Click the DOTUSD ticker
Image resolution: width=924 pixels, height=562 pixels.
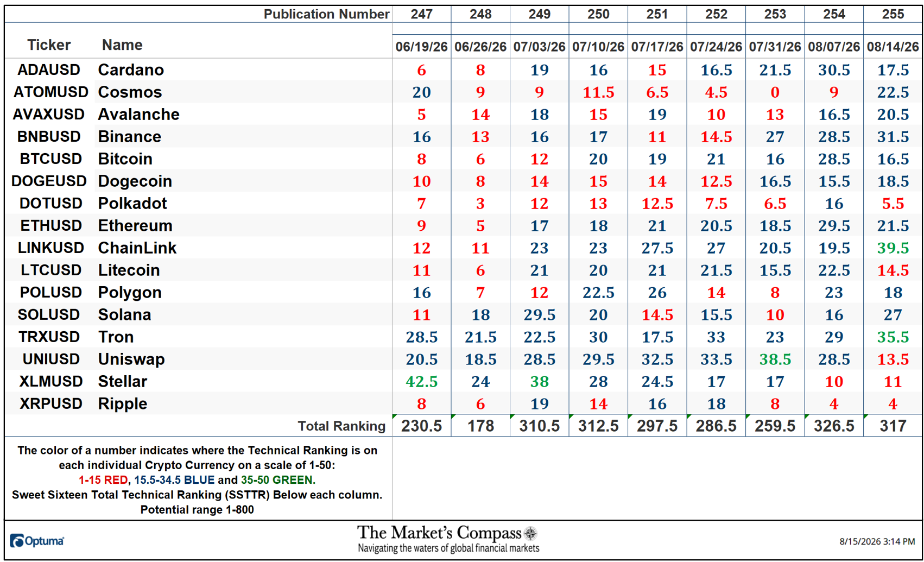50,204
